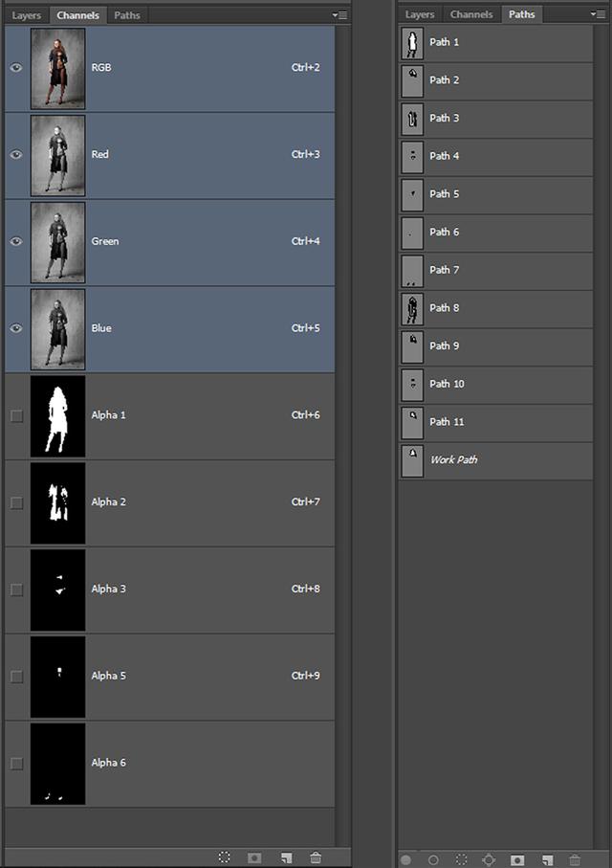Show the Alpha 5 channel visibility box

(x=16, y=677)
